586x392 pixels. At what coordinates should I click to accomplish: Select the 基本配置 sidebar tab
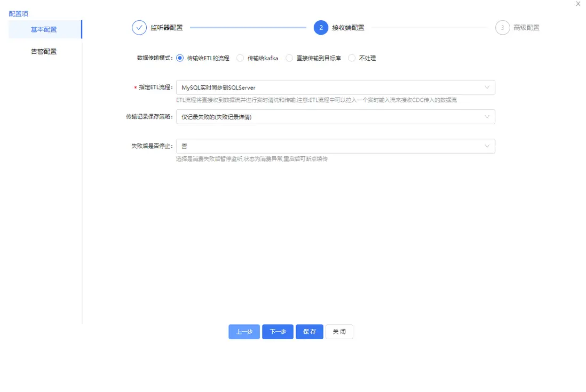pyautogui.click(x=44, y=30)
